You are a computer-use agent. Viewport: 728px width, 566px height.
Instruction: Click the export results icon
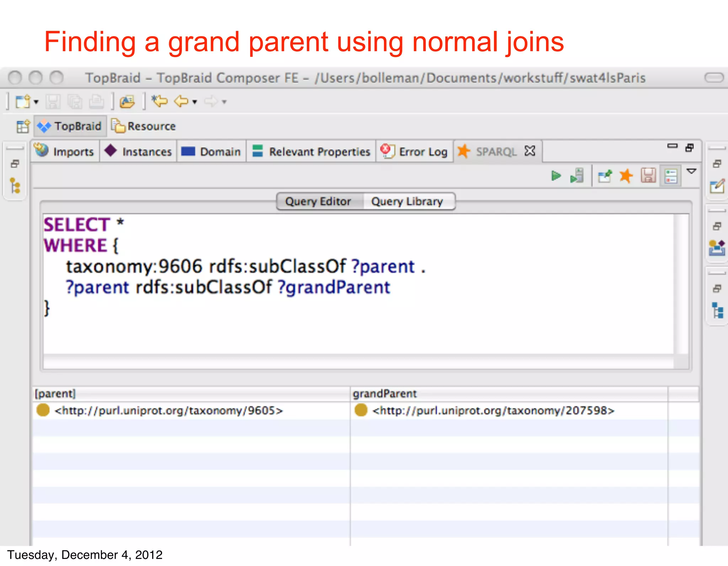[x=605, y=176]
